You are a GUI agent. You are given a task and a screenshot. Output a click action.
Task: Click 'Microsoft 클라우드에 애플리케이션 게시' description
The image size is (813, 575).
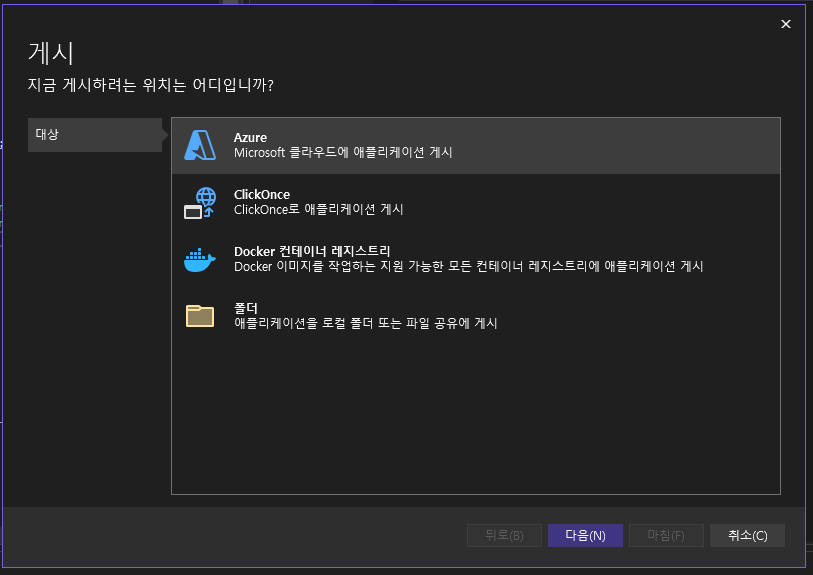pyautogui.click(x=343, y=152)
